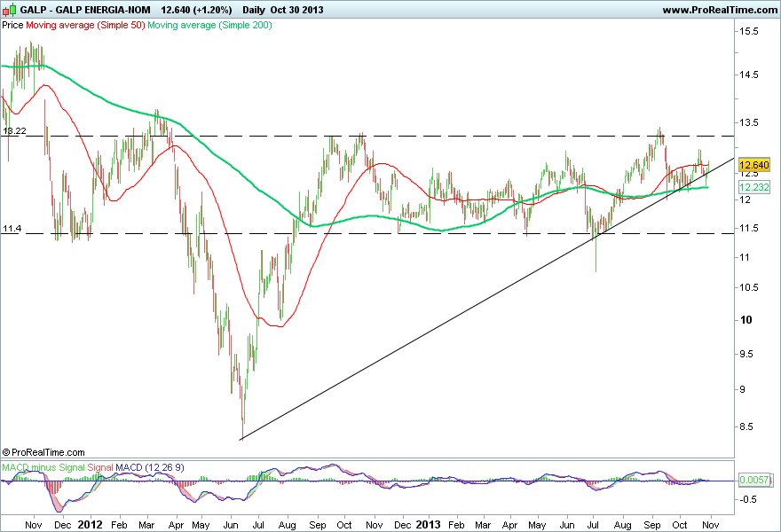The height and width of the screenshot is (532, 781).
Task: Click the Oct 30 2013 date
Action: coord(296,10)
